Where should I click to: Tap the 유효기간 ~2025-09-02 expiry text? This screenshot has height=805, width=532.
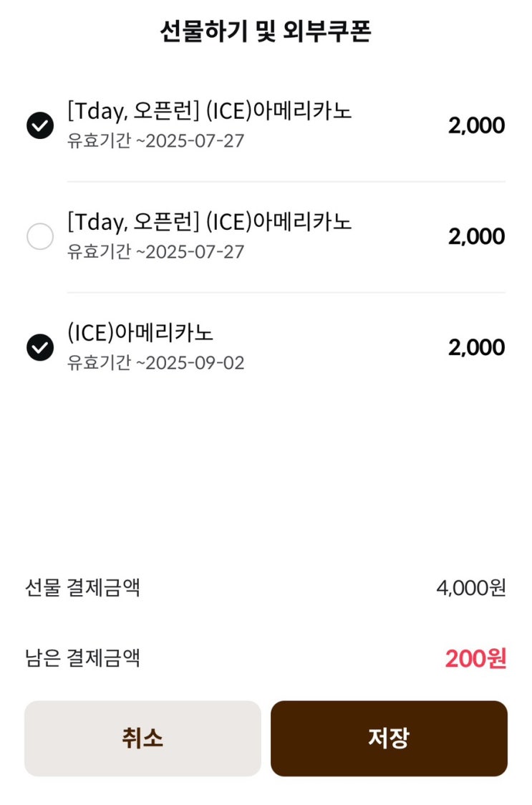click(155, 363)
